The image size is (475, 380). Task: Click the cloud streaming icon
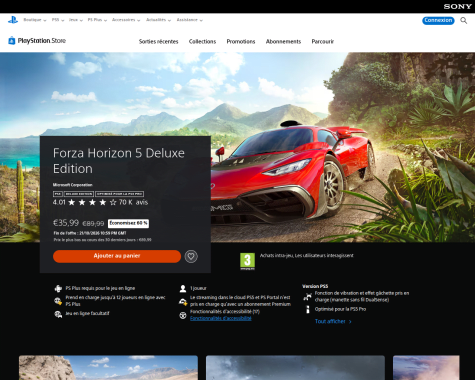pyautogui.click(x=183, y=302)
